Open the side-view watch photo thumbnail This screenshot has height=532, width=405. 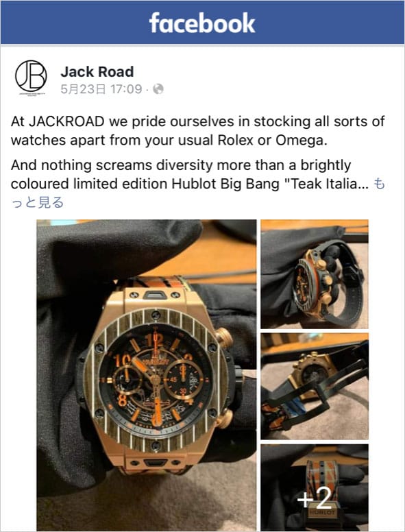(x=315, y=274)
